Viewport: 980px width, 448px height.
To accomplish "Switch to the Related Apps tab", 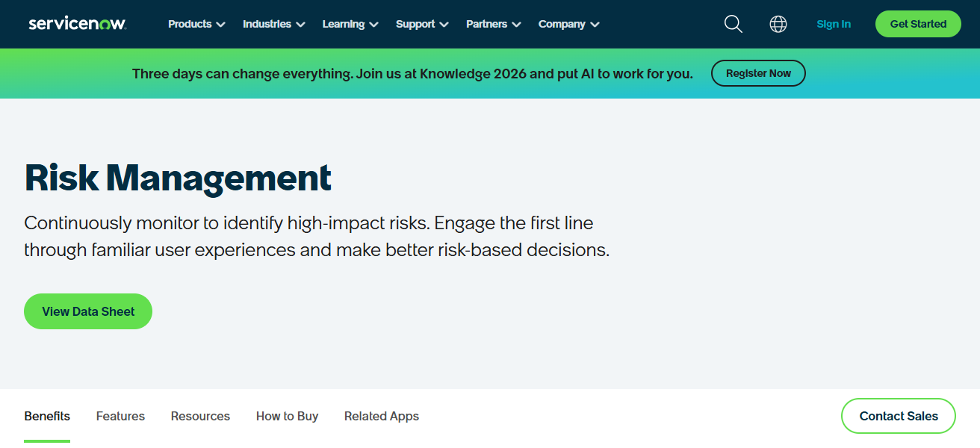I will (381, 416).
